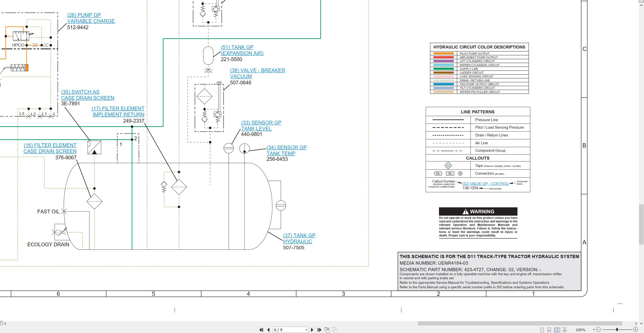This screenshot has height=333, width=644.
Task: Open the (37) TANK GP HYDRAULIC link
Action: pos(299,239)
